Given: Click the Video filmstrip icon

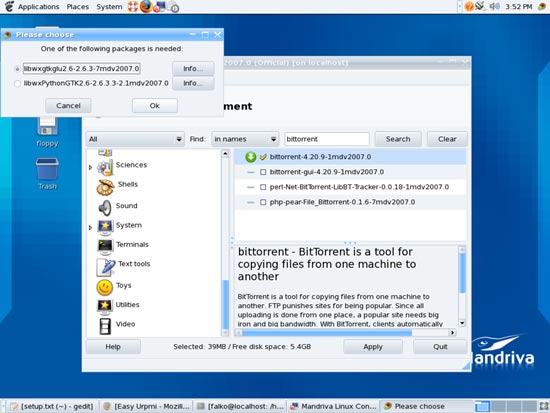Looking at the screenshot, I should point(105,326).
